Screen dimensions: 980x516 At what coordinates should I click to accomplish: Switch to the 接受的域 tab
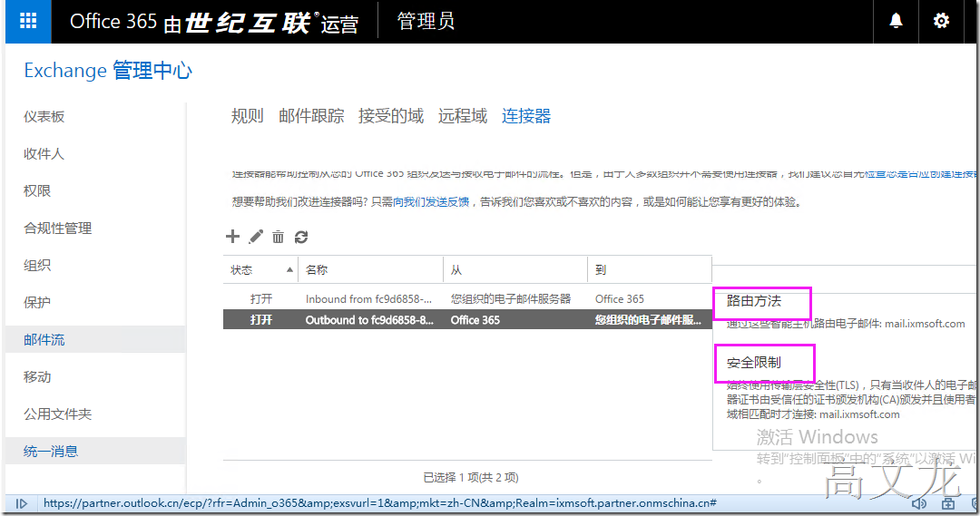click(390, 116)
